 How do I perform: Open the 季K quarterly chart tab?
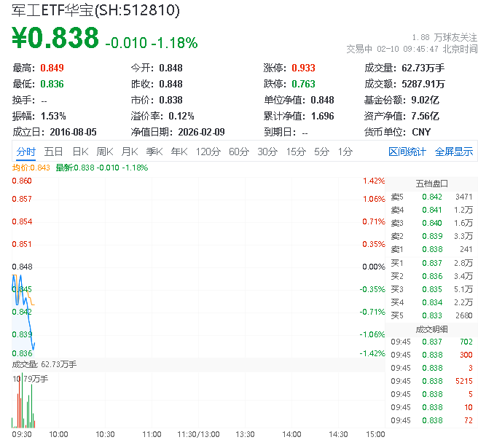point(154,152)
